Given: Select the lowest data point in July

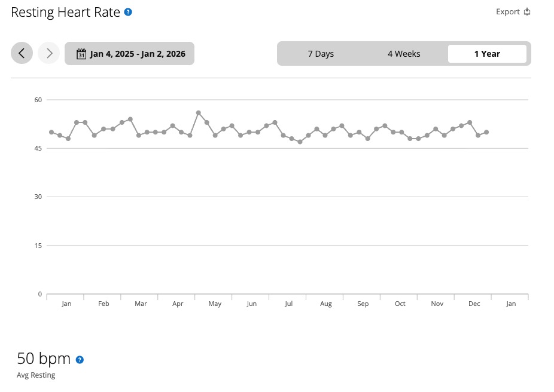Looking at the screenshot, I should click(300, 142).
